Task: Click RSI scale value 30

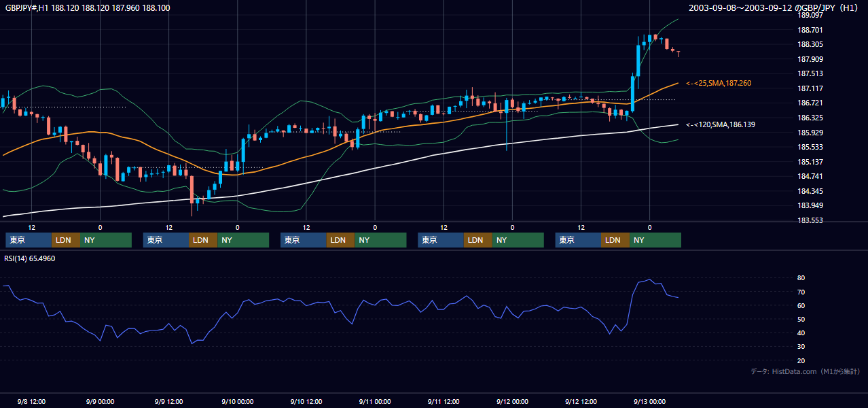Action: (801, 347)
